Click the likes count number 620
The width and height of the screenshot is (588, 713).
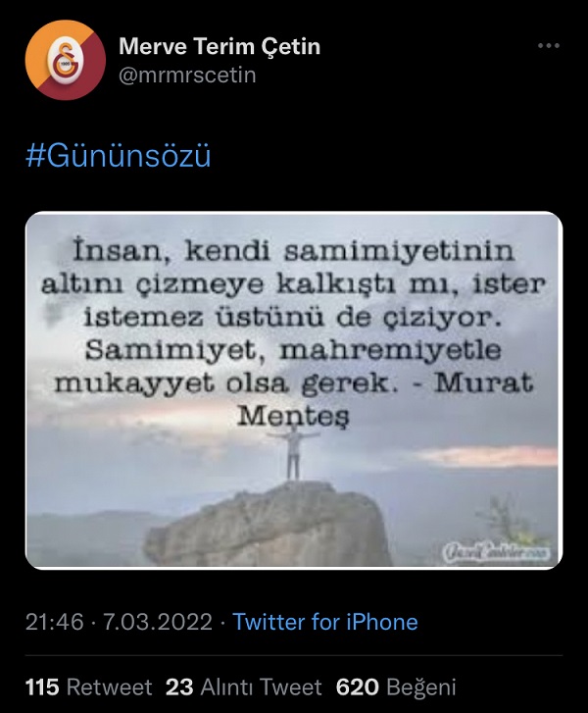click(357, 687)
